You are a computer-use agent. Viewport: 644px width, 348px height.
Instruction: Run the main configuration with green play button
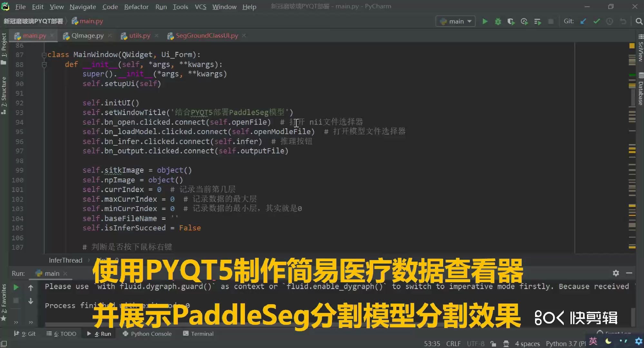pos(485,21)
